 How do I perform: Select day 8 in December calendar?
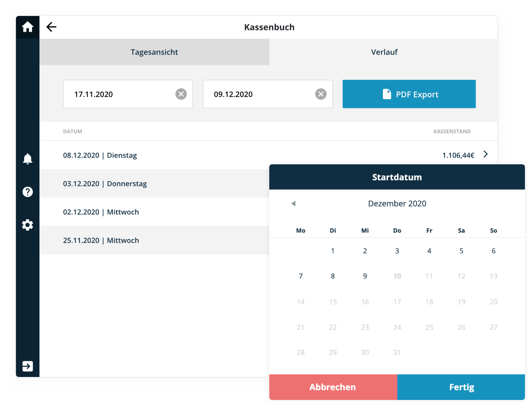(x=333, y=276)
